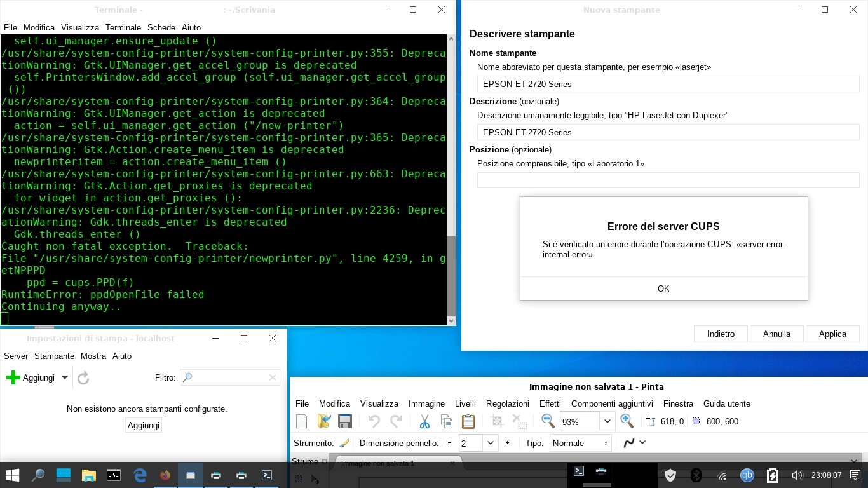Launch Firefox from the taskbar

click(x=165, y=475)
